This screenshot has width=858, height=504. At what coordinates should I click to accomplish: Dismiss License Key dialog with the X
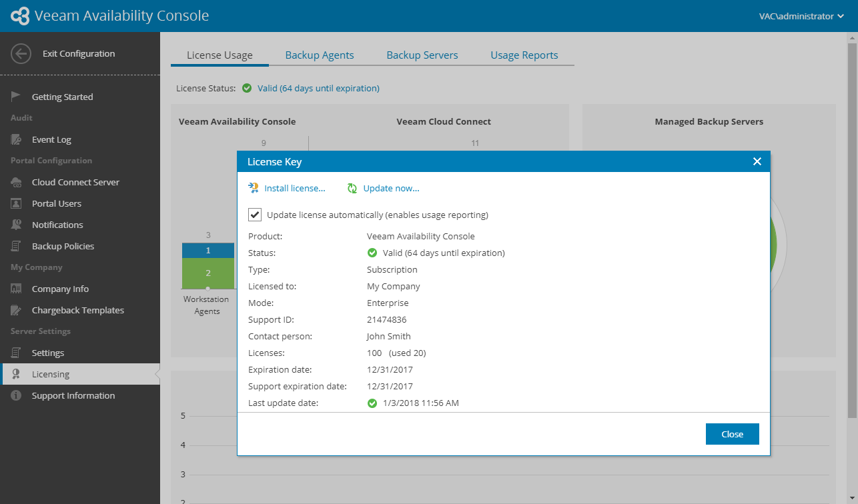[x=757, y=161]
